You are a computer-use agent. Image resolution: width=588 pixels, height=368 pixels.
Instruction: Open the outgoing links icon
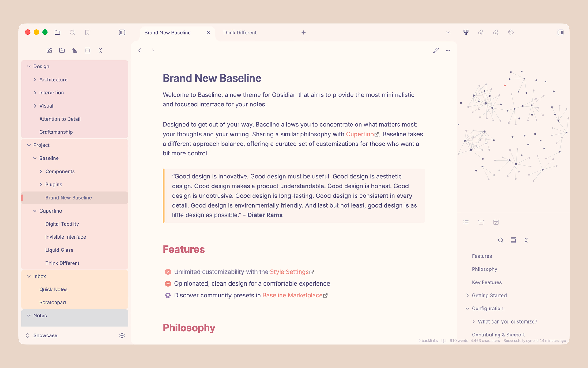point(496,33)
